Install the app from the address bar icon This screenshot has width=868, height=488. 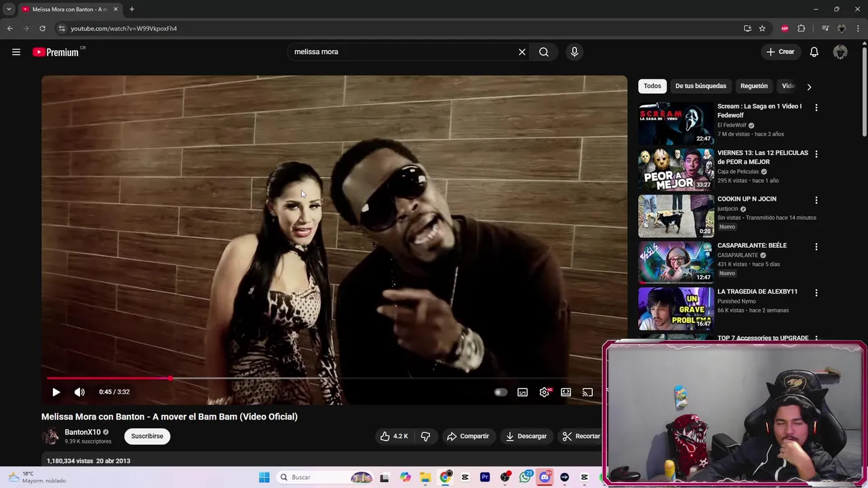pyautogui.click(x=747, y=28)
